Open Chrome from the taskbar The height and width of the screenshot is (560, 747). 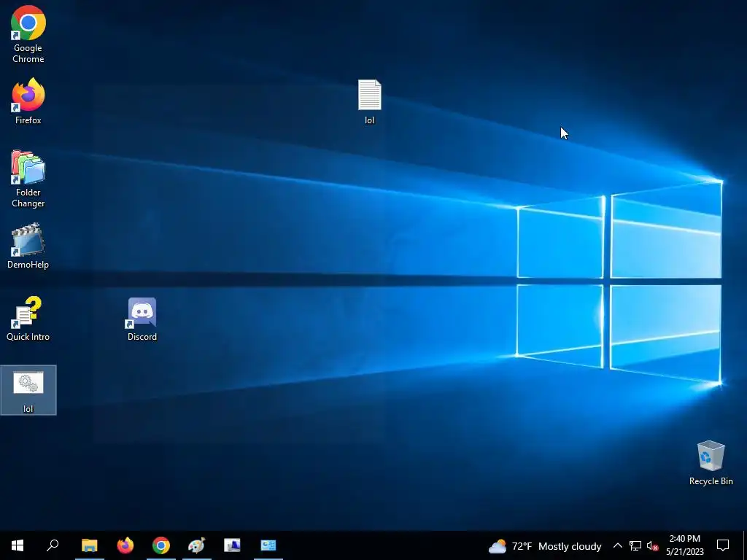[161, 545]
